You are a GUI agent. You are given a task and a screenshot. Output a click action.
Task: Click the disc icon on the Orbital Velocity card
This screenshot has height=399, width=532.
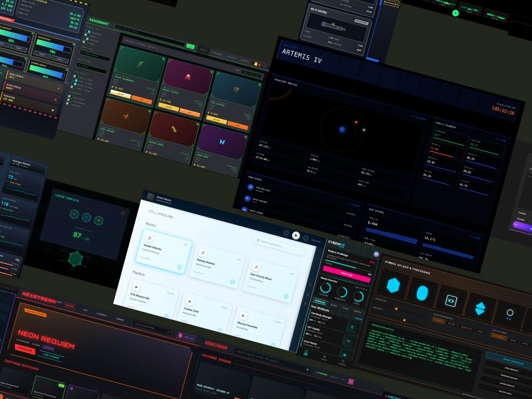[x=180, y=267]
